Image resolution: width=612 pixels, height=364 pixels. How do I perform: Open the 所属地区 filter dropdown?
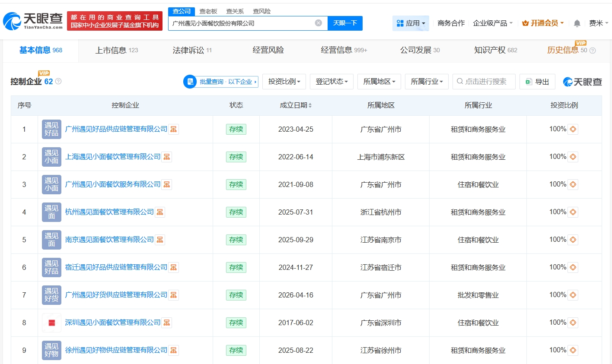pos(379,82)
